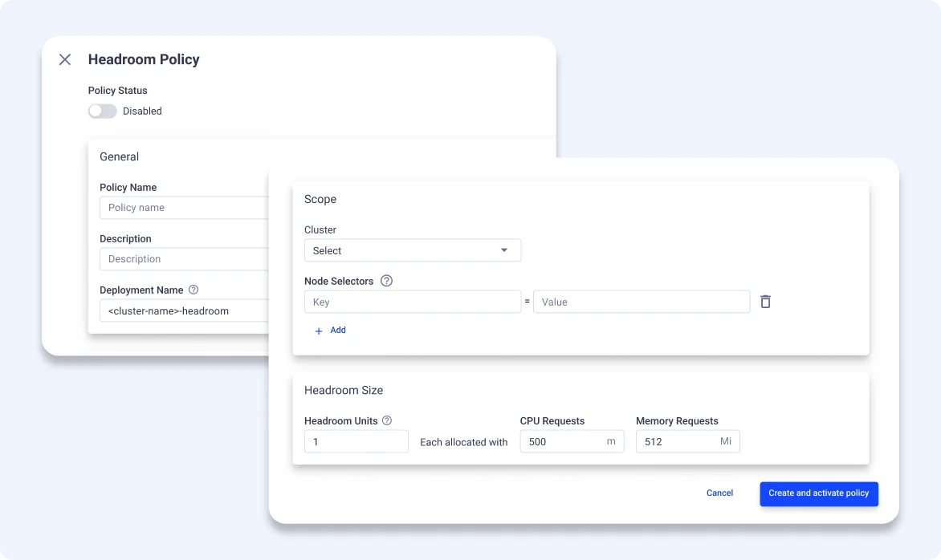Click the Add node selector link

(338, 330)
